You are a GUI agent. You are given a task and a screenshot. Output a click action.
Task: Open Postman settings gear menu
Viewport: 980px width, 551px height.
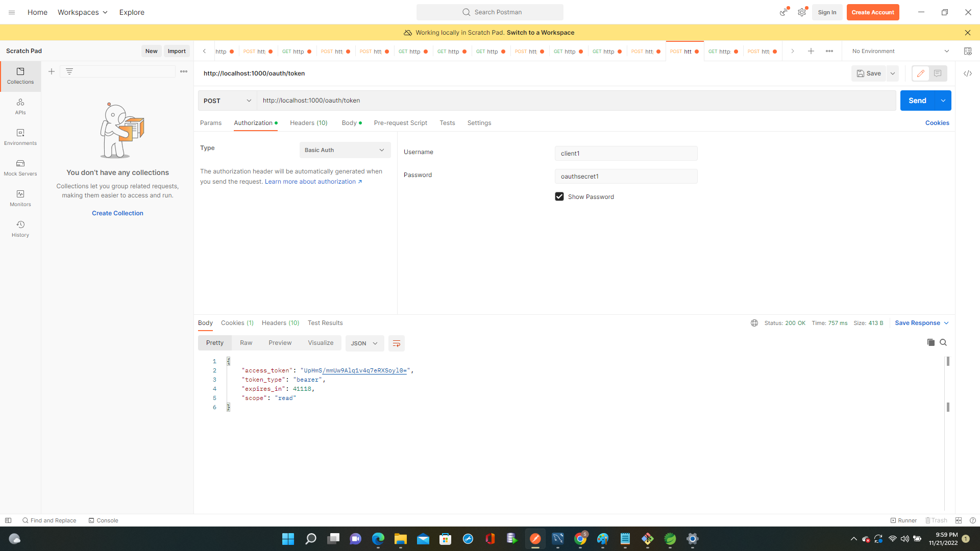(x=801, y=12)
